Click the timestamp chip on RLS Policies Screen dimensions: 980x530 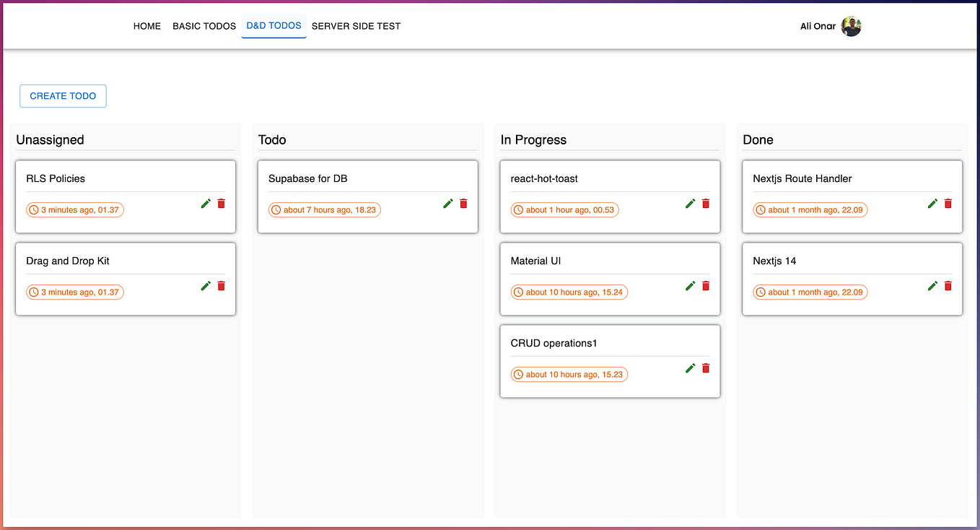[75, 209]
